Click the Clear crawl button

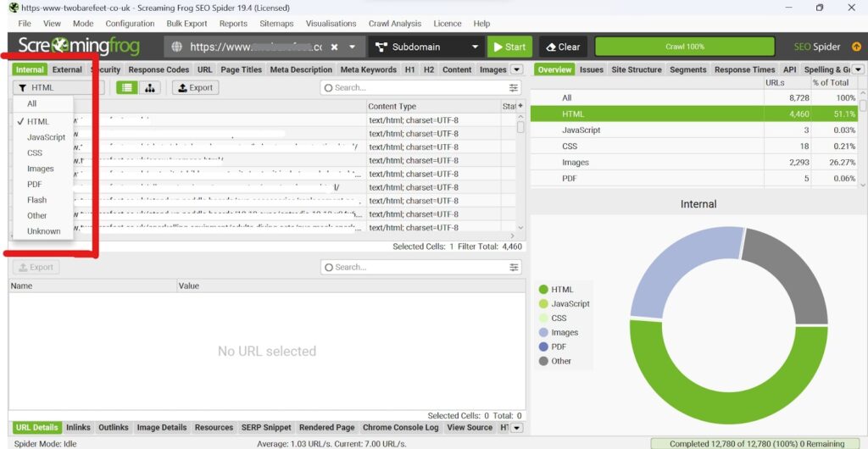tap(563, 47)
